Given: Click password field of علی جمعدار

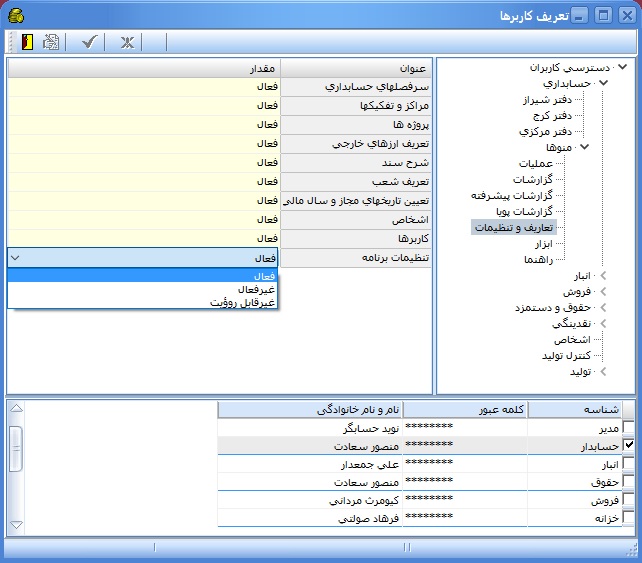Looking at the screenshot, I should [x=430, y=463].
